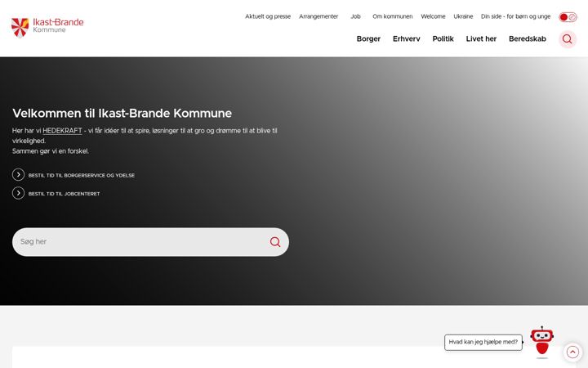Screen dimensions: 588x368
Task: Click arrow icon beside Bestil tid til Borgerservice
Action: 18,175
